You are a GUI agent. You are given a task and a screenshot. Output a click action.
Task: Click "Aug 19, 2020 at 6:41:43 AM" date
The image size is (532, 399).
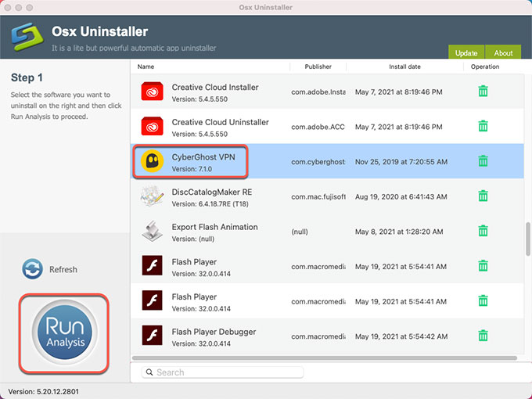(x=401, y=197)
